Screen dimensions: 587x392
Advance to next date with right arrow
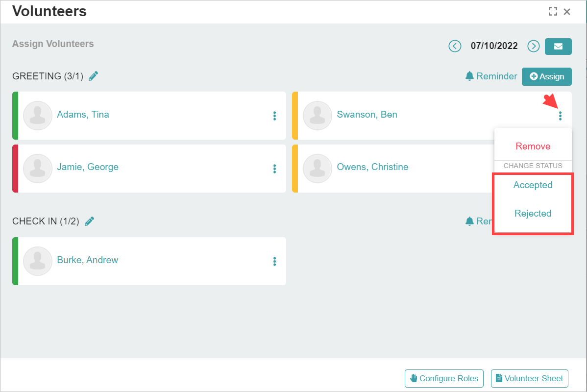click(x=533, y=46)
